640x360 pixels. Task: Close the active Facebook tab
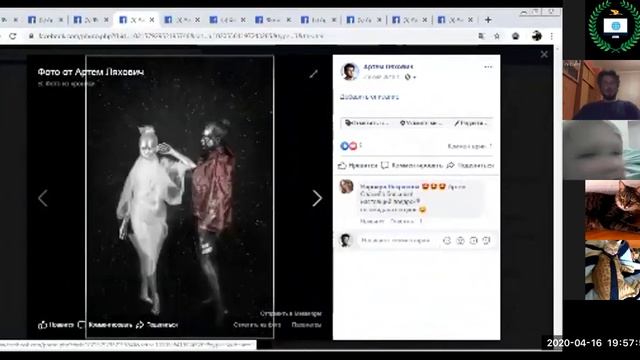[x=152, y=19]
